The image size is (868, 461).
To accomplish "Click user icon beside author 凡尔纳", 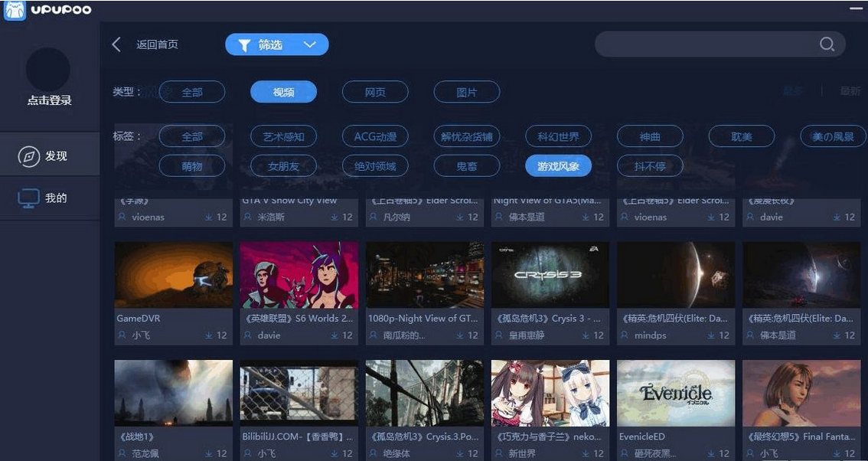I will (x=373, y=217).
